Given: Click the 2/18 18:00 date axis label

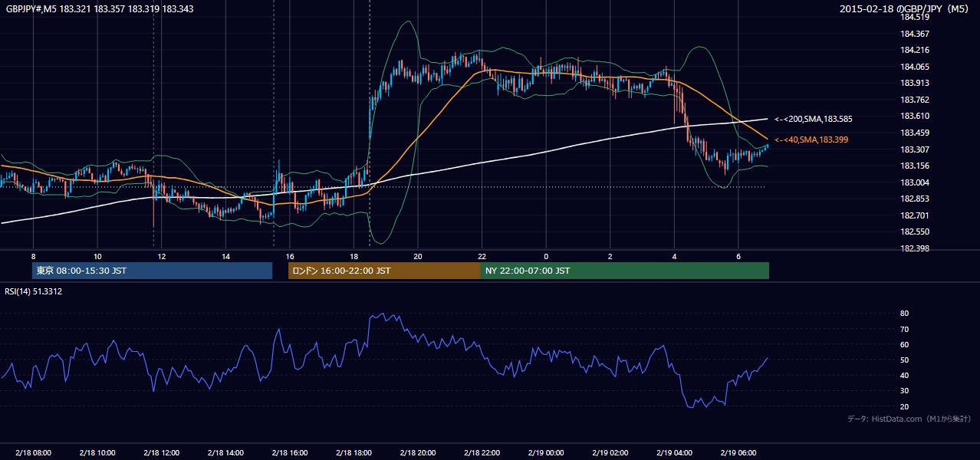Looking at the screenshot, I should click(354, 453).
